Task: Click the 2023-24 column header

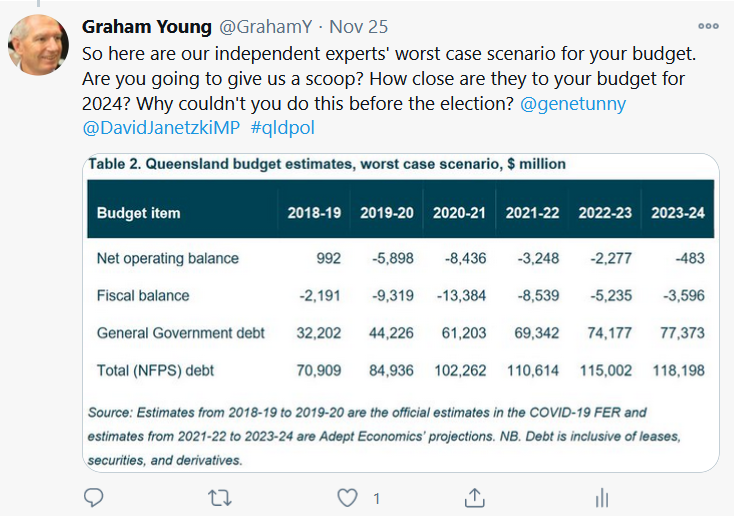Action: point(677,213)
